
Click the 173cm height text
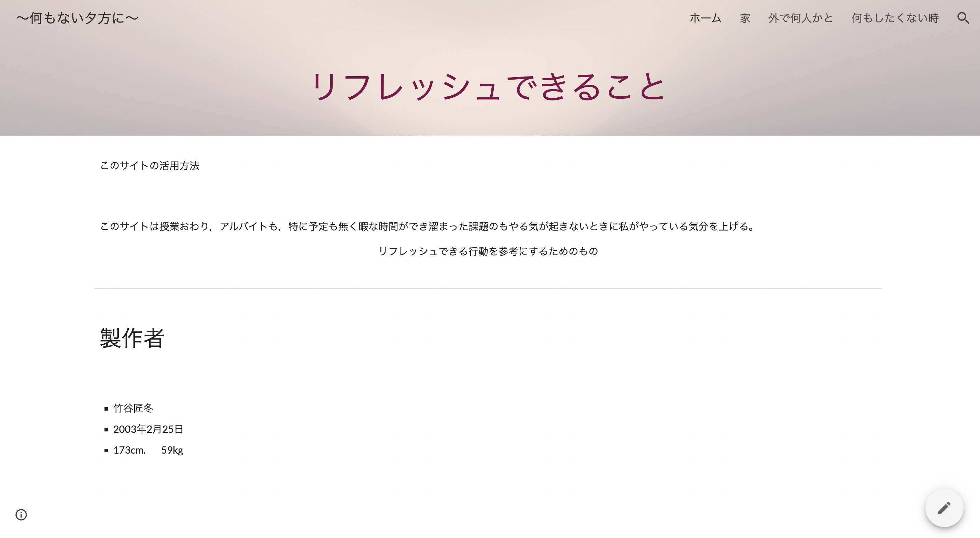129,450
